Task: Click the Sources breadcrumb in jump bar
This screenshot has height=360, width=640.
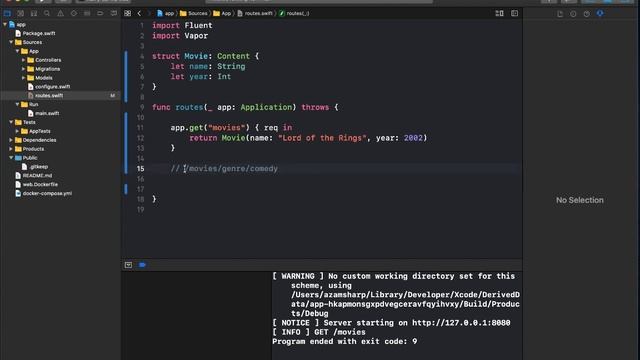Action: click(194, 13)
